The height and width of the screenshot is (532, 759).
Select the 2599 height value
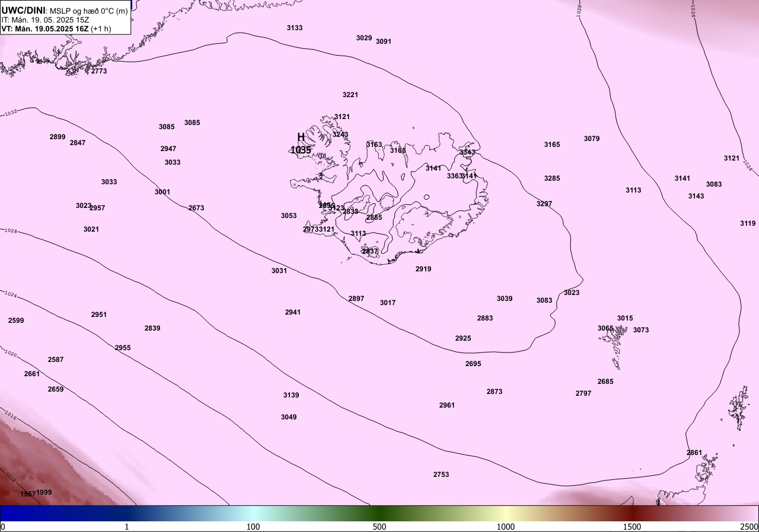click(16, 321)
